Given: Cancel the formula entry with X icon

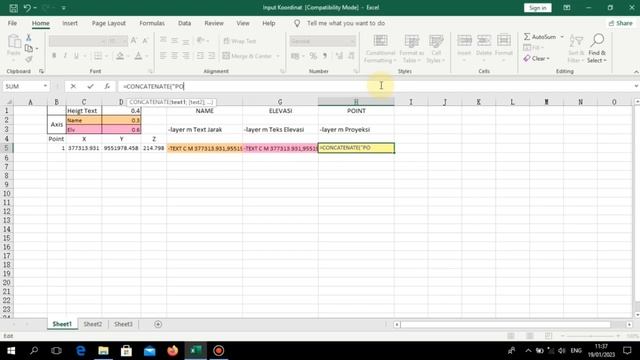Looking at the screenshot, I should (x=73, y=86).
